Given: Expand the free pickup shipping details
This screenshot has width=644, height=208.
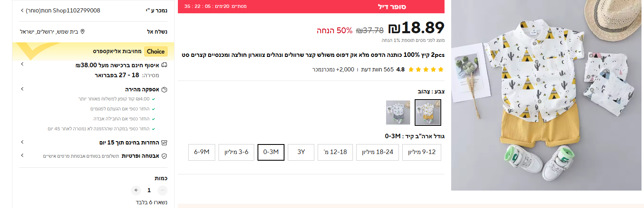Looking at the screenshot, I should pos(22,64).
